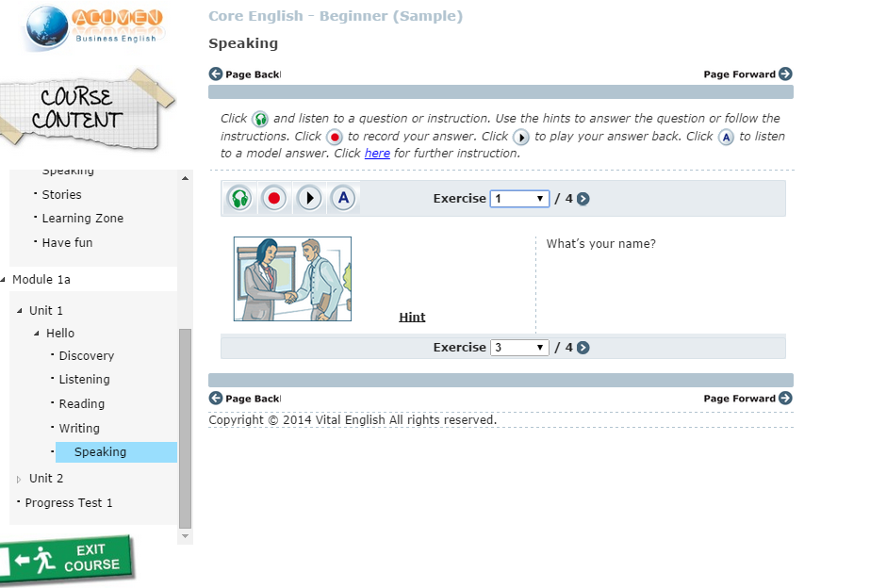Collapse the Unit 1 tree node
870x588 pixels.
click(20, 311)
